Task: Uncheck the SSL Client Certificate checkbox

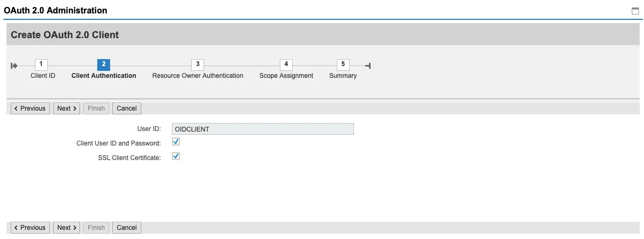Action: pyautogui.click(x=176, y=156)
